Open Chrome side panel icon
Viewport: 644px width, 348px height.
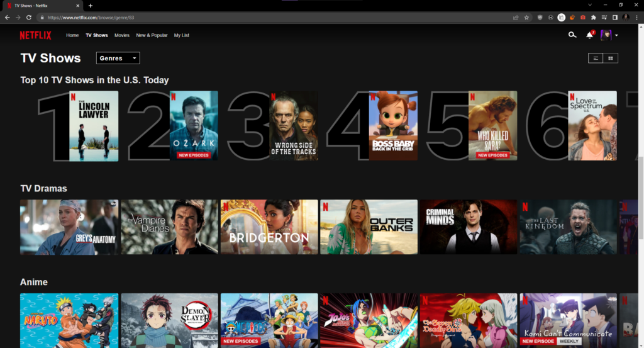click(x=615, y=18)
